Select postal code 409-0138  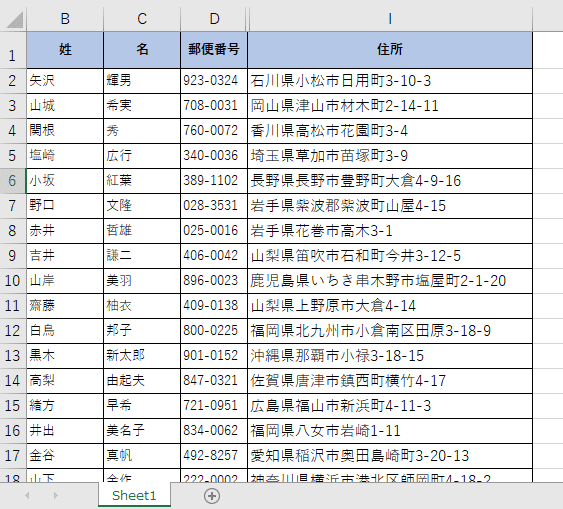pos(214,306)
